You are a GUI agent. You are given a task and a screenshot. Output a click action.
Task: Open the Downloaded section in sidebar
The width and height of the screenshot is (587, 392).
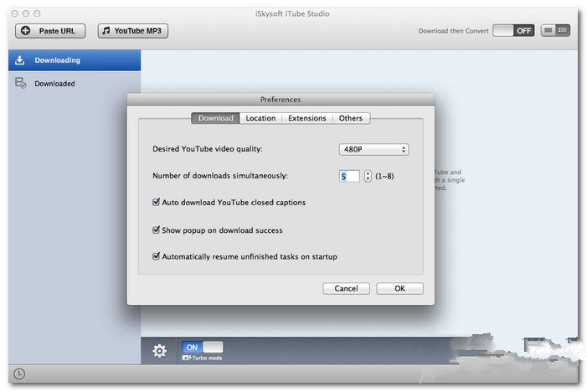pos(75,84)
